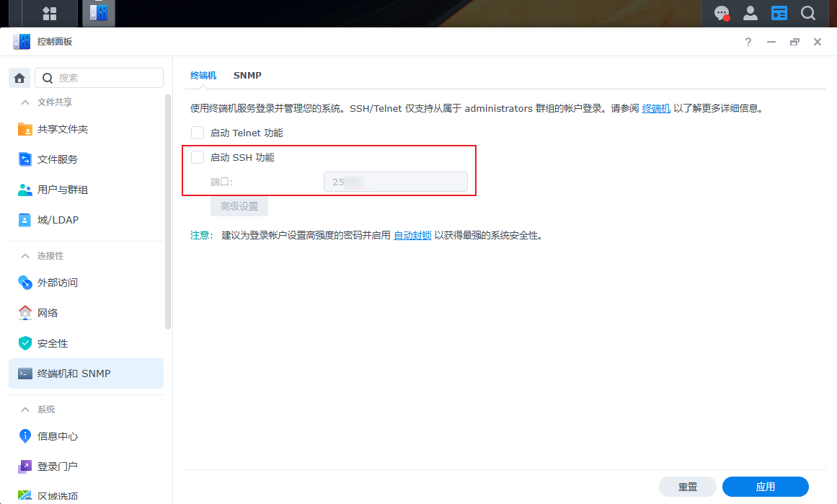Screen dimensions: 837x504
Task: Click the notifications chat bubble icon
Action: point(722,13)
